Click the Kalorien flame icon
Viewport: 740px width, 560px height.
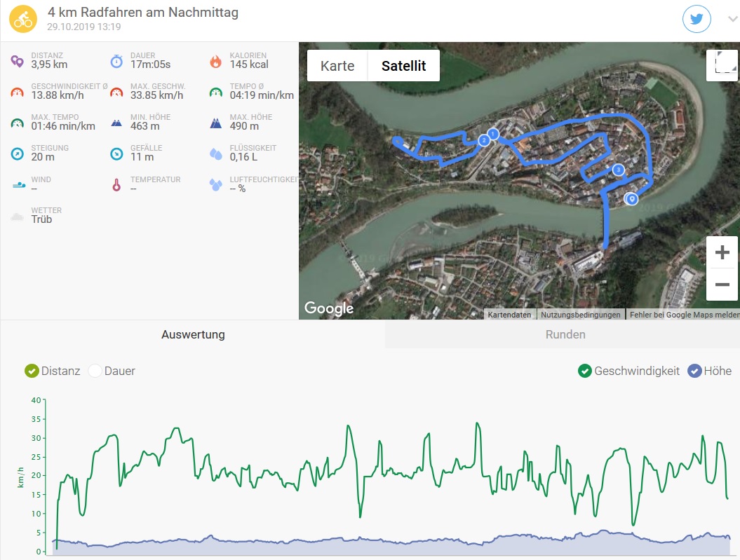216,62
